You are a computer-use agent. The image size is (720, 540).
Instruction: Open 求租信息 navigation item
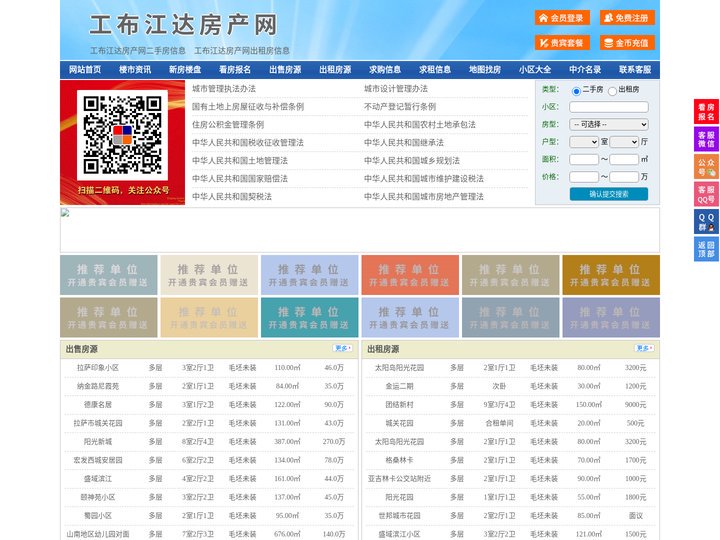[x=435, y=69]
